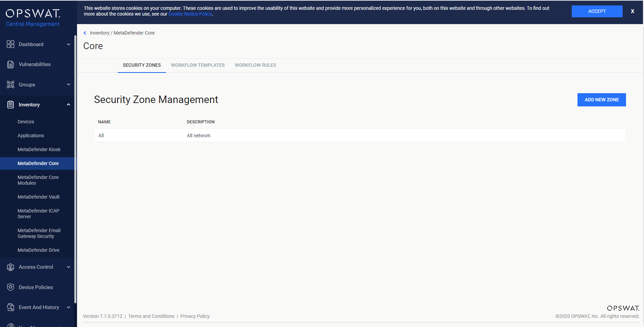
Task: Click the DESCRIPTION column header
Action: coord(201,122)
